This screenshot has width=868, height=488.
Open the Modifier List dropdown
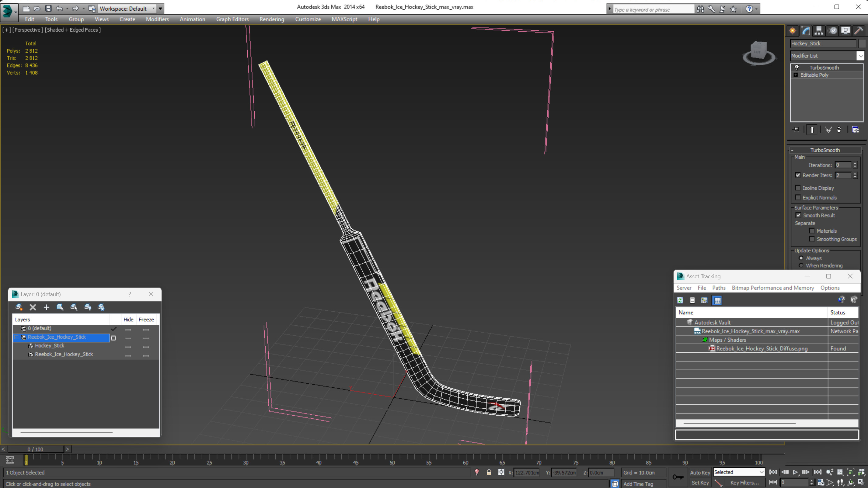click(x=861, y=56)
